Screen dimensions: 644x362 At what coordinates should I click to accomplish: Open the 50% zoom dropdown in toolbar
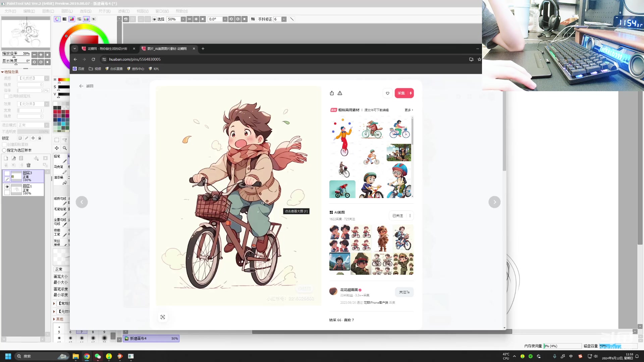[x=183, y=19]
